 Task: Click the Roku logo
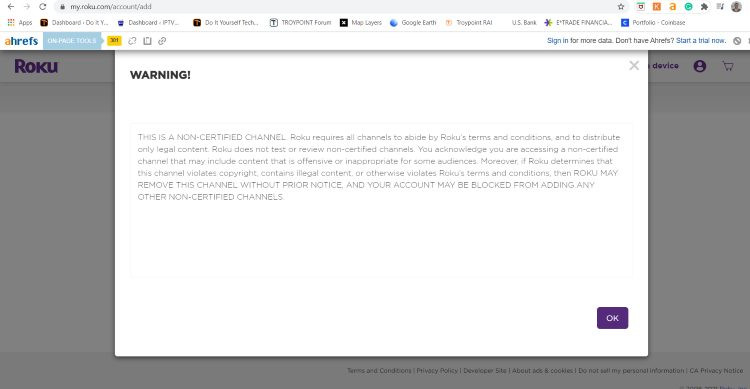(36, 66)
